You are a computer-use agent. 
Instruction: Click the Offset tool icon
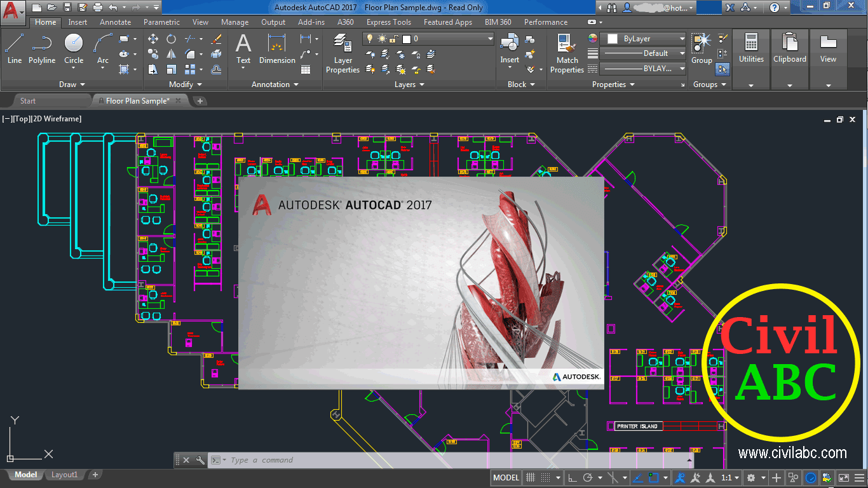point(216,69)
